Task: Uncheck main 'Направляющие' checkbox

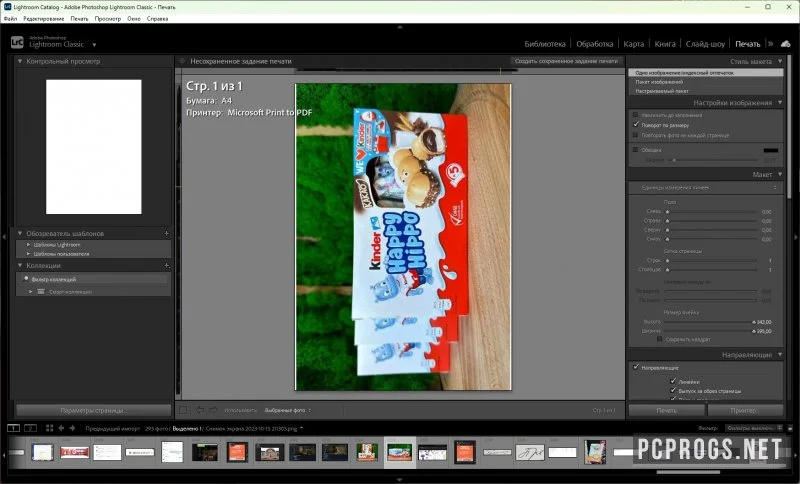Action: pyautogui.click(x=636, y=367)
